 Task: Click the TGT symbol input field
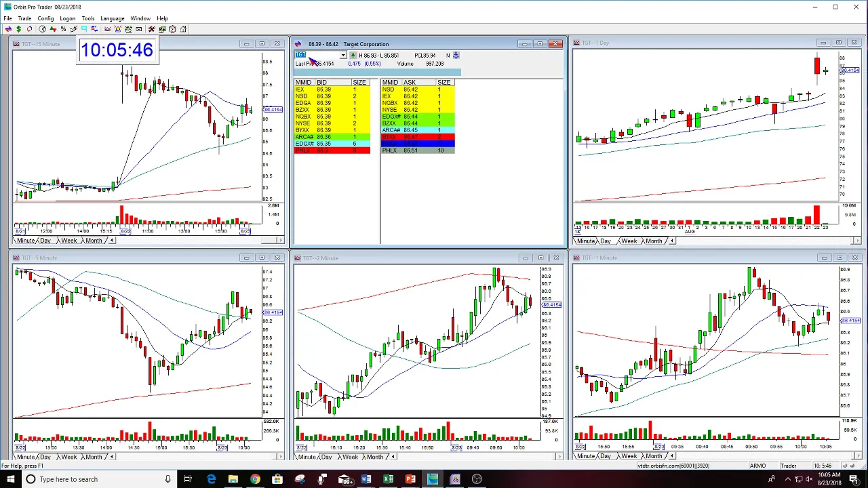pos(317,55)
